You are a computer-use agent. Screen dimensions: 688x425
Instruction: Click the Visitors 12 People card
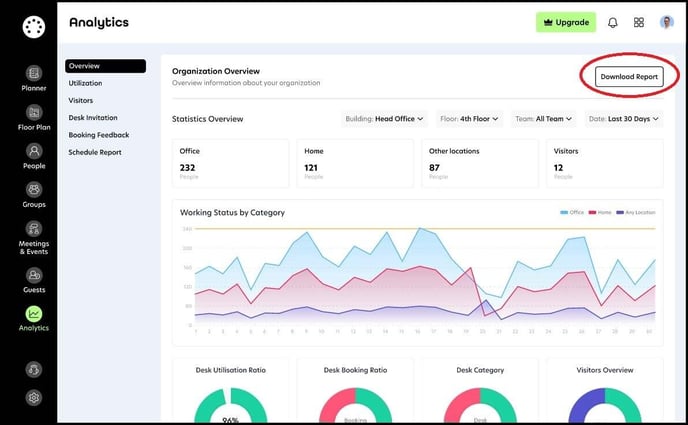coord(605,164)
